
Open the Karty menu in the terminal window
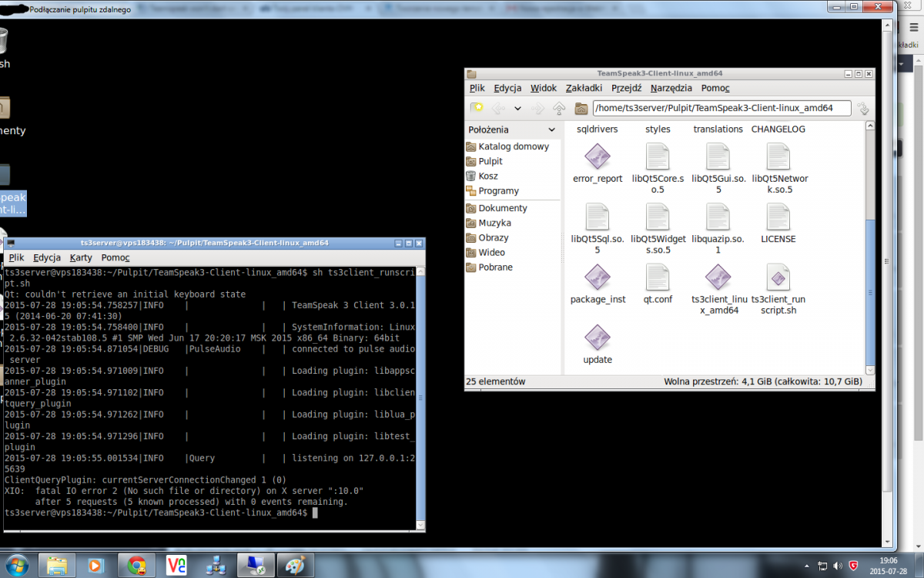pyautogui.click(x=81, y=257)
